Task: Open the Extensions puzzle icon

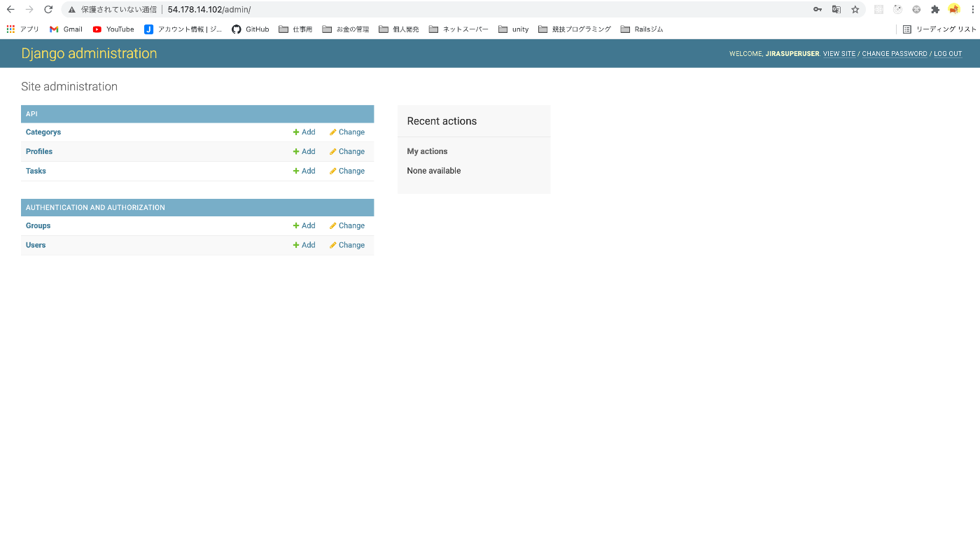Action: (x=935, y=10)
